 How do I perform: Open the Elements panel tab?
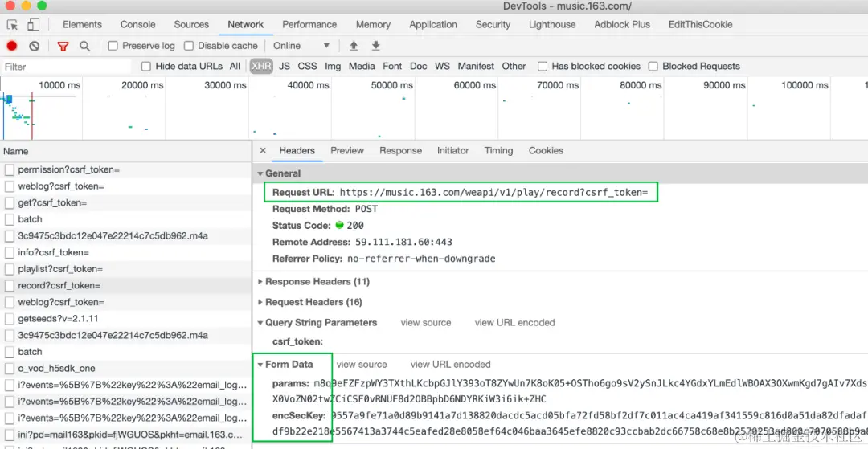click(82, 25)
